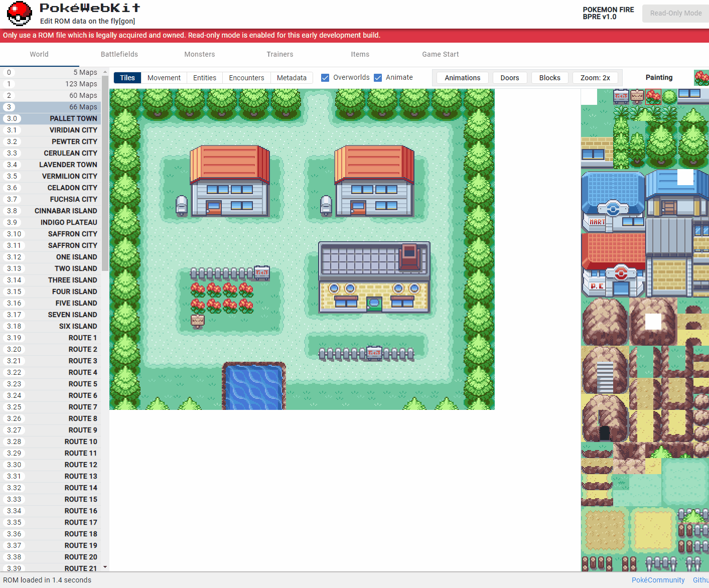Click the Pokeball logo icon
This screenshot has width=709, height=588.
(x=20, y=14)
